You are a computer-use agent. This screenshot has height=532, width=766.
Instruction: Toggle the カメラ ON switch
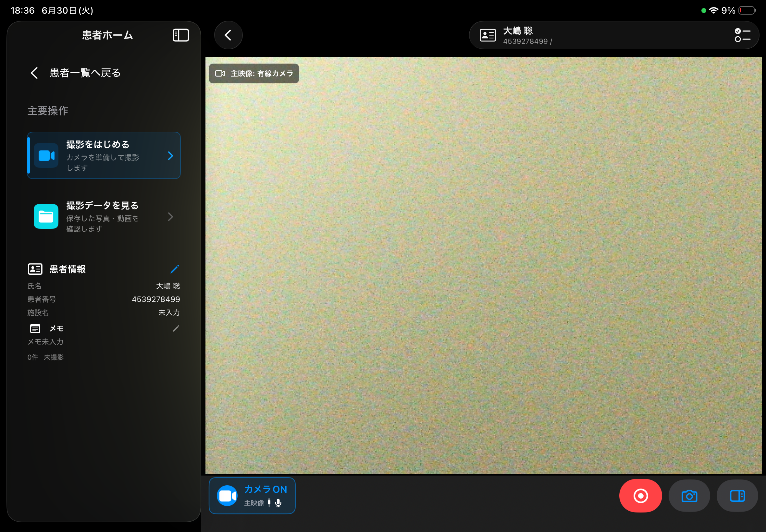[x=252, y=496]
